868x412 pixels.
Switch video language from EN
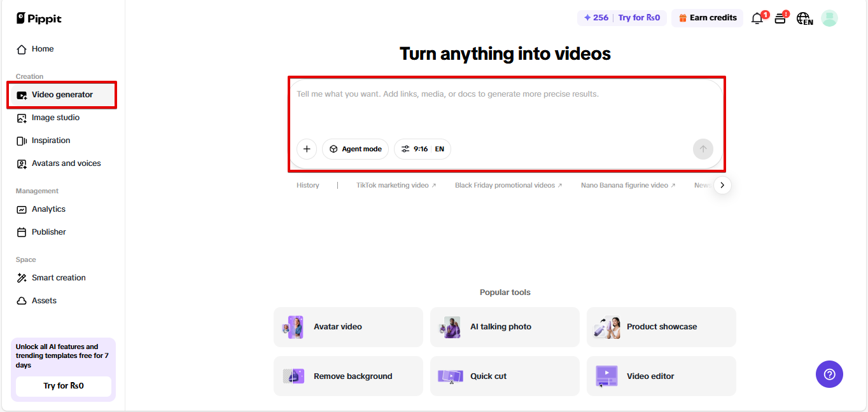click(x=439, y=149)
